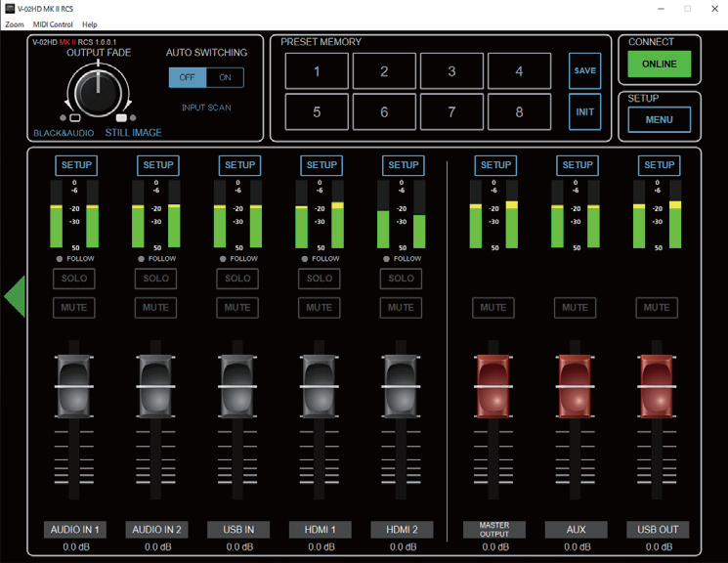Mute the AUDIO IN 2 channel
The image size is (728, 563).
pyautogui.click(x=156, y=308)
